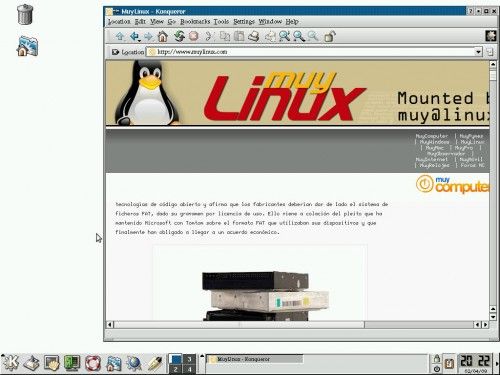
Task: Click the Print Frame icon
Action: [270, 36]
